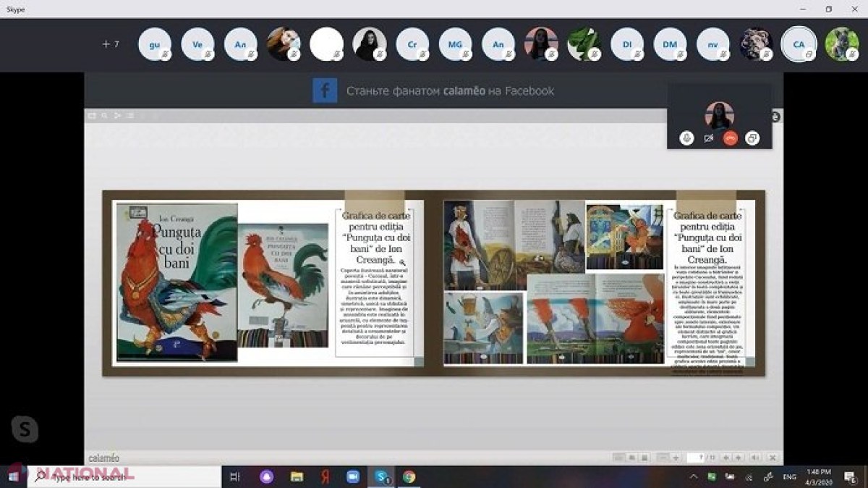The height and width of the screenshot is (488, 868).
Task: Go to previous page in calaméo viewer
Action: click(726, 458)
